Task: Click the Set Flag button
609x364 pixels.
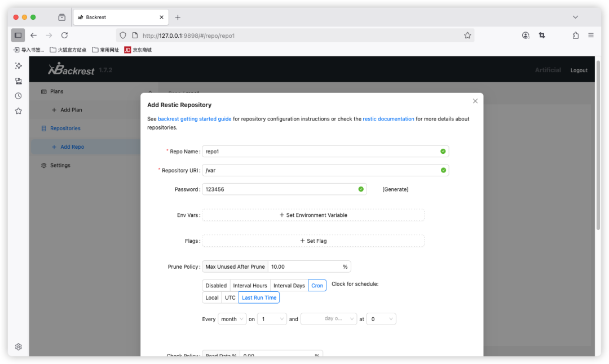Action: 313,241
